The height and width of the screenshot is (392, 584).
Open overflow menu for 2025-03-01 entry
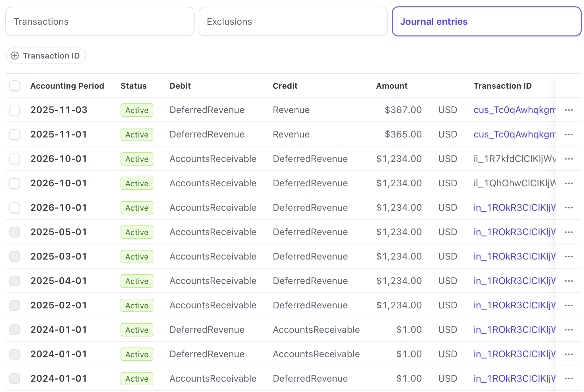569,257
